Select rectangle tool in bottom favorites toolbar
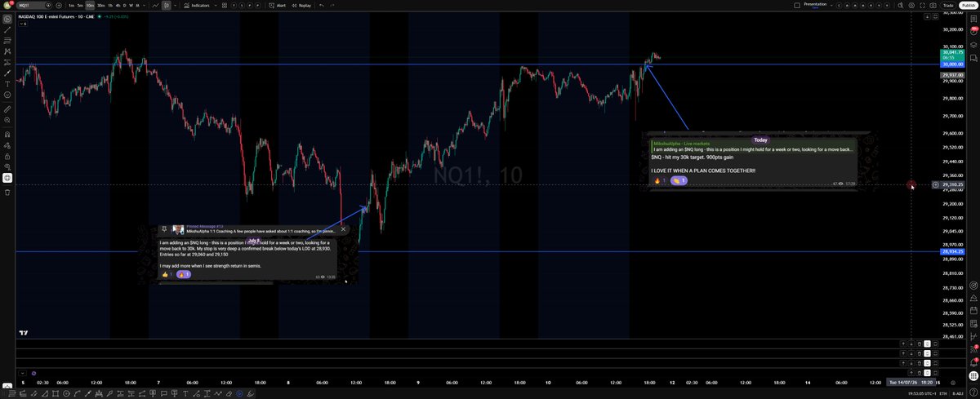Image resolution: width=980 pixels, height=399 pixels. pyautogui.click(x=56, y=392)
